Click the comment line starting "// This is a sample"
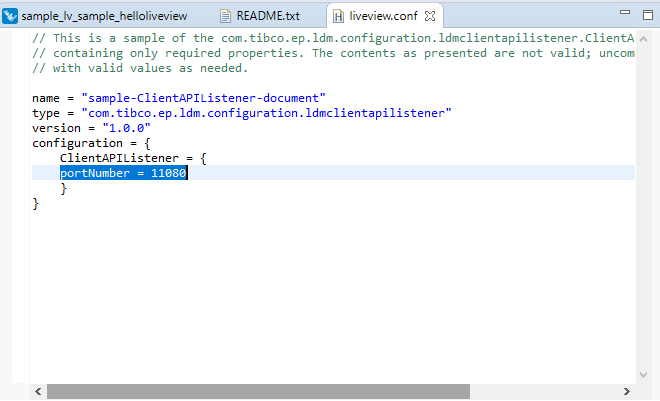This screenshot has height=401, width=660. click(333, 38)
